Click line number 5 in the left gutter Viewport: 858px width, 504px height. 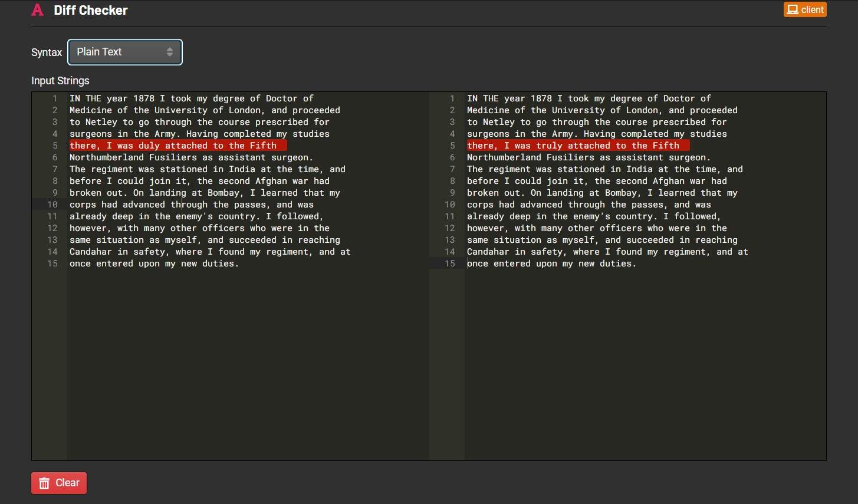(x=54, y=146)
